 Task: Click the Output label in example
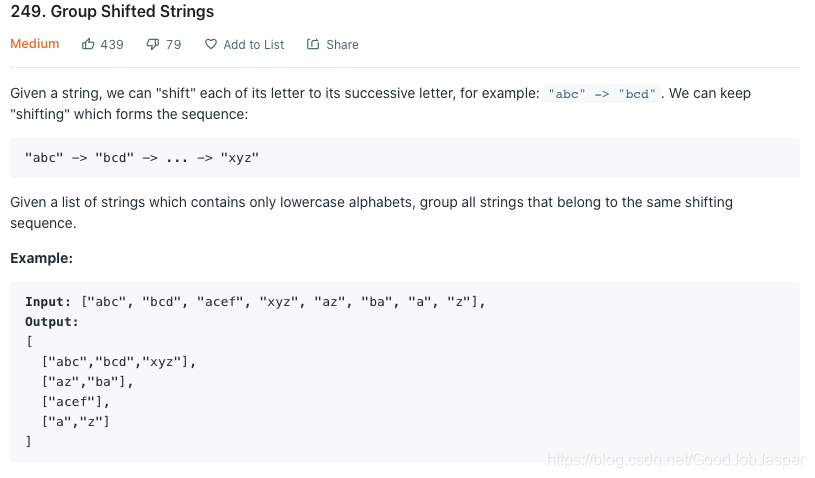pos(52,322)
